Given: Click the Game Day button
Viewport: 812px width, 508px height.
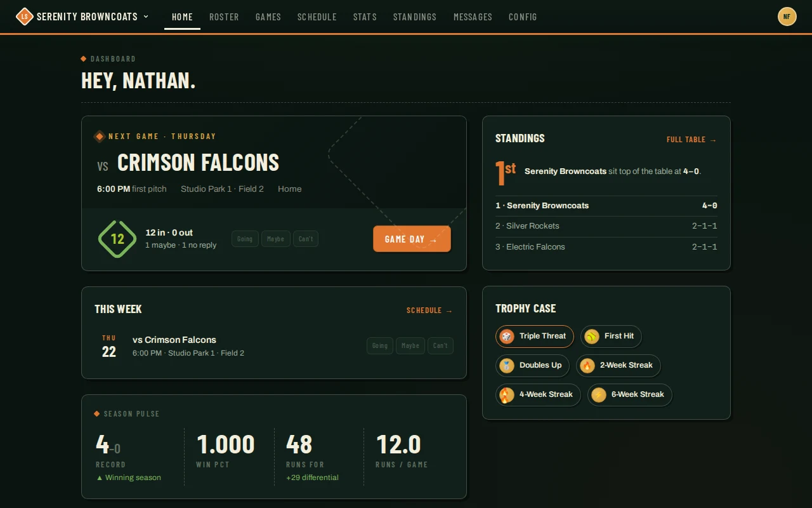Looking at the screenshot, I should [x=412, y=239].
